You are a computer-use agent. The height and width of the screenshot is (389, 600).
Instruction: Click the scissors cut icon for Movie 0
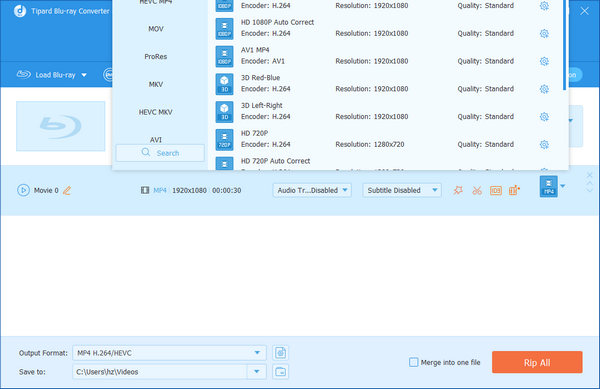click(x=477, y=190)
